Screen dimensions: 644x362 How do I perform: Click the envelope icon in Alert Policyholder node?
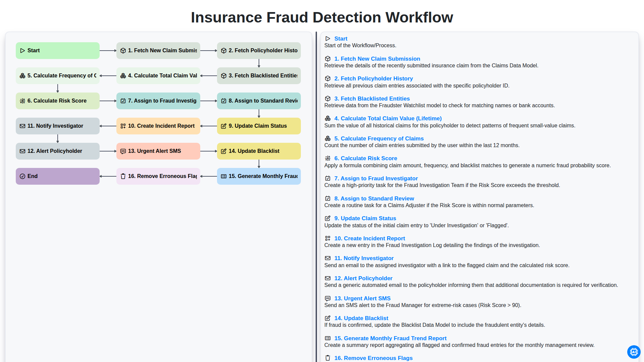22,151
